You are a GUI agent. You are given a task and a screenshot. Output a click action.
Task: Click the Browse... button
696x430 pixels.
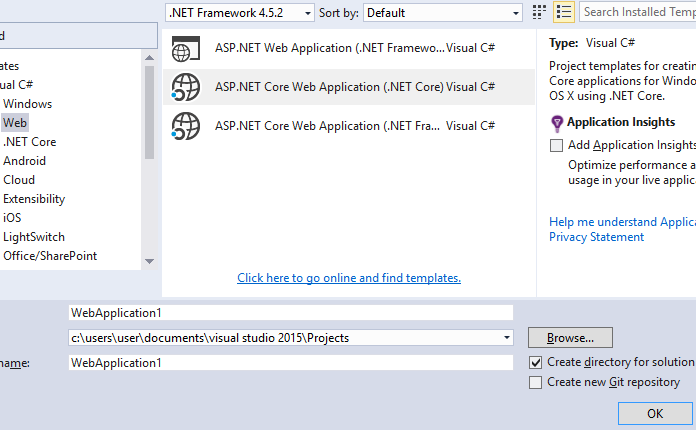(570, 338)
